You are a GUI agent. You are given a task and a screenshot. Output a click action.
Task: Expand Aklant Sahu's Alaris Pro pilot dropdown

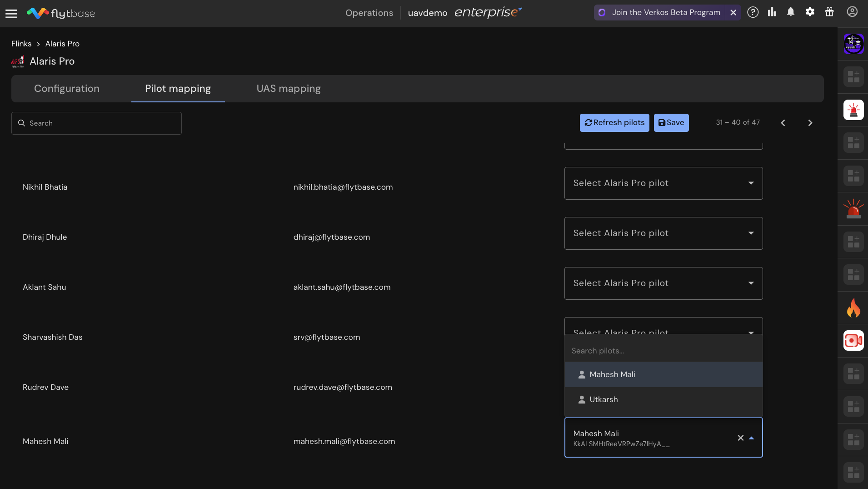click(663, 283)
